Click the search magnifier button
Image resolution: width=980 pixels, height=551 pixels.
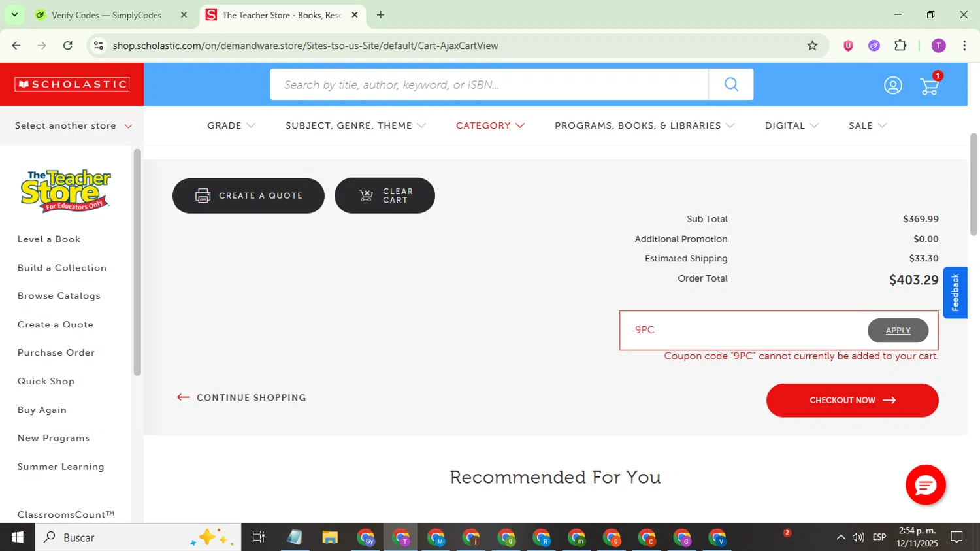(731, 84)
